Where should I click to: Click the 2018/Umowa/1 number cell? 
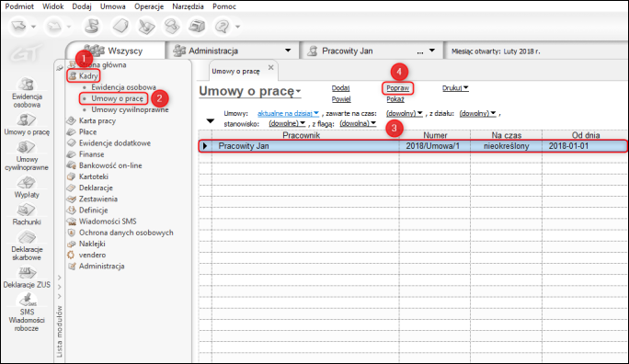tap(432, 146)
